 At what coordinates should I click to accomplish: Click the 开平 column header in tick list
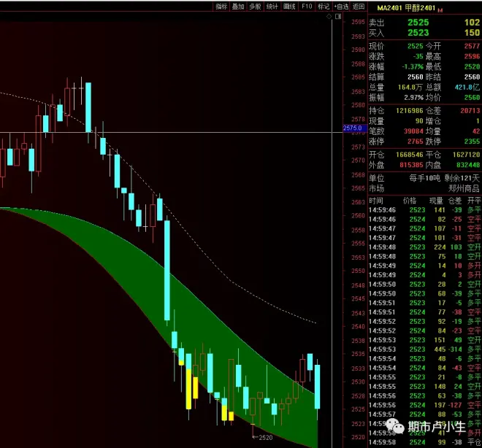coord(473,200)
